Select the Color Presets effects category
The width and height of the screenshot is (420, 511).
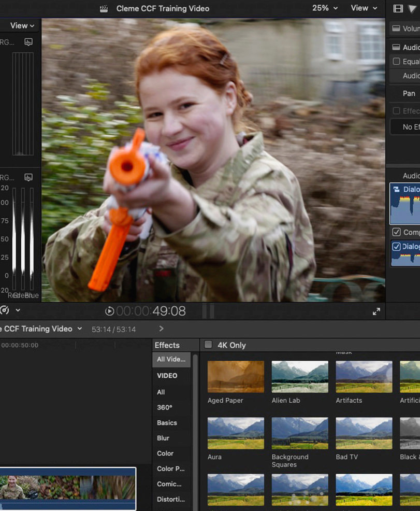click(170, 469)
